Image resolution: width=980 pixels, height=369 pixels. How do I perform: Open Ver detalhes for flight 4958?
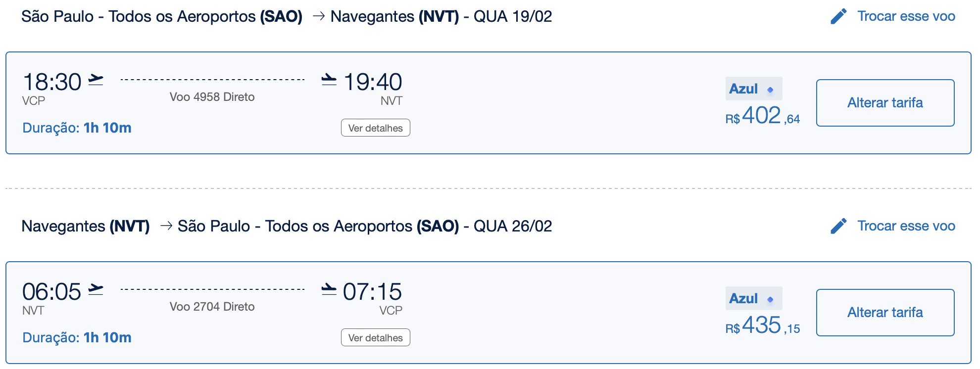click(x=376, y=128)
